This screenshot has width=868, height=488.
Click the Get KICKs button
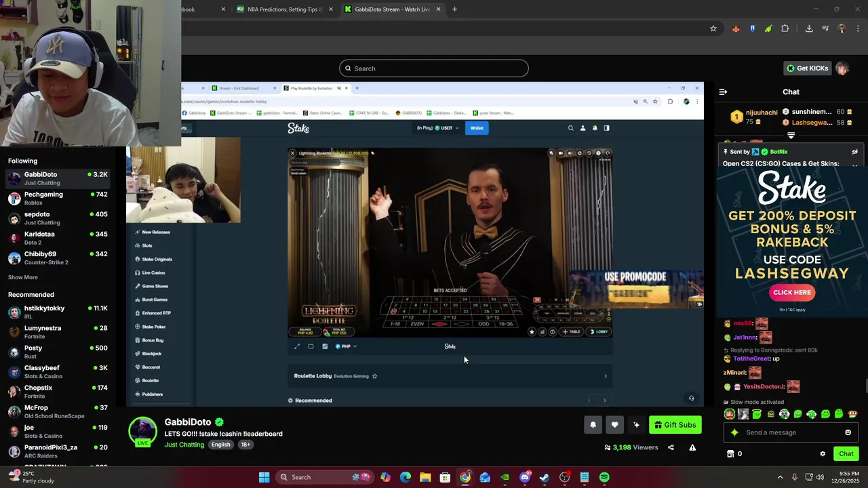[x=807, y=68]
